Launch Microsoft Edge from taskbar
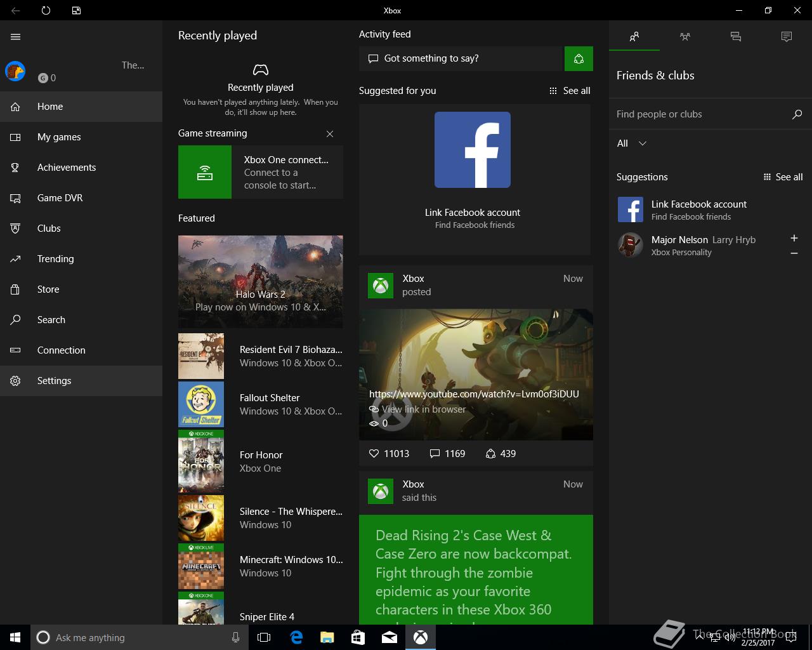The image size is (812, 650). [x=296, y=637]
